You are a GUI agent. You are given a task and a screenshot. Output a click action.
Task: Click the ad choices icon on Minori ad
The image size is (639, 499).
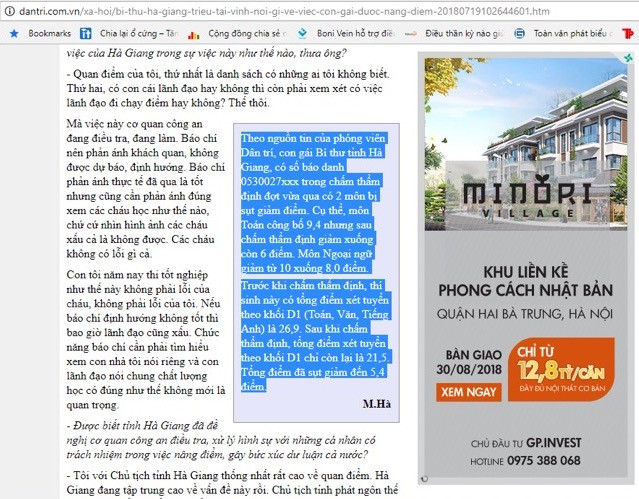click(629, 58)
